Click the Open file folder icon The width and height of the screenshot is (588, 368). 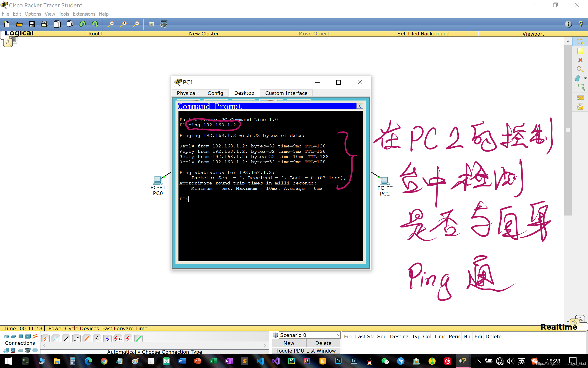click(20, 24)
